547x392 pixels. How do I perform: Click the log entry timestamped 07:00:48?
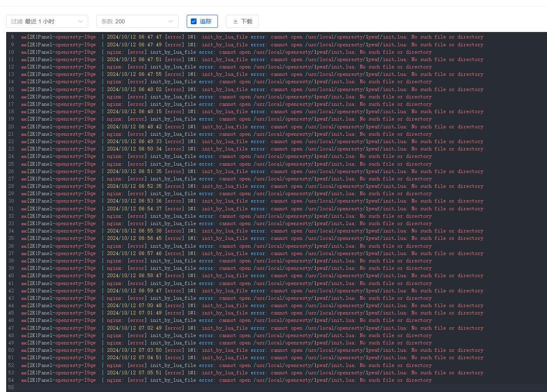click(x=252, y=305)
